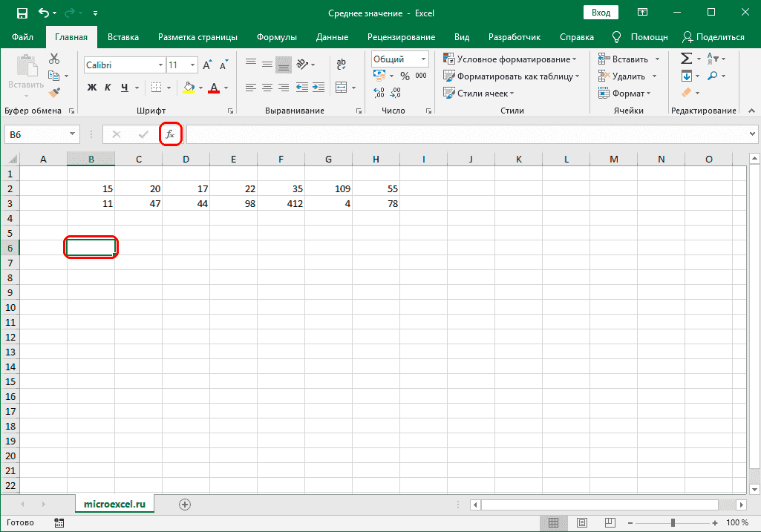Image resolution: width=761 pixels, height=532 pixels.
Task: Click the Вход button
Action: (x=601, y=12)
